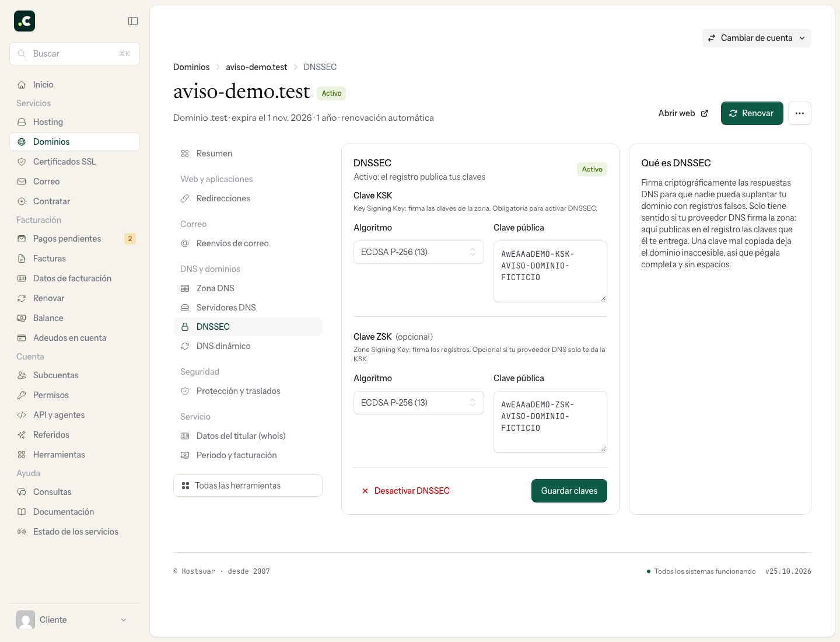The height and width of the screenshot is (642, 840).
Task: Click the Correo envelope icon
Action: [x=22, y=182]
